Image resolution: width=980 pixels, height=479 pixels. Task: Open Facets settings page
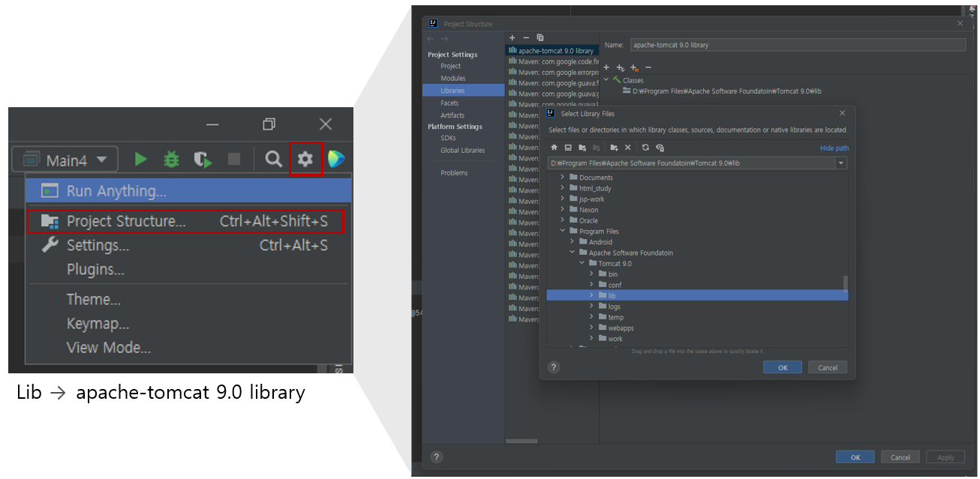(449, 103)
